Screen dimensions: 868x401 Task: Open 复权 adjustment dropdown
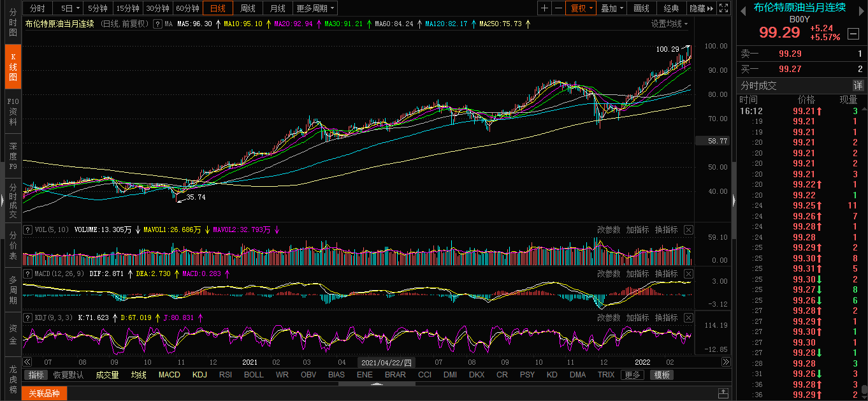pos(582,8)
